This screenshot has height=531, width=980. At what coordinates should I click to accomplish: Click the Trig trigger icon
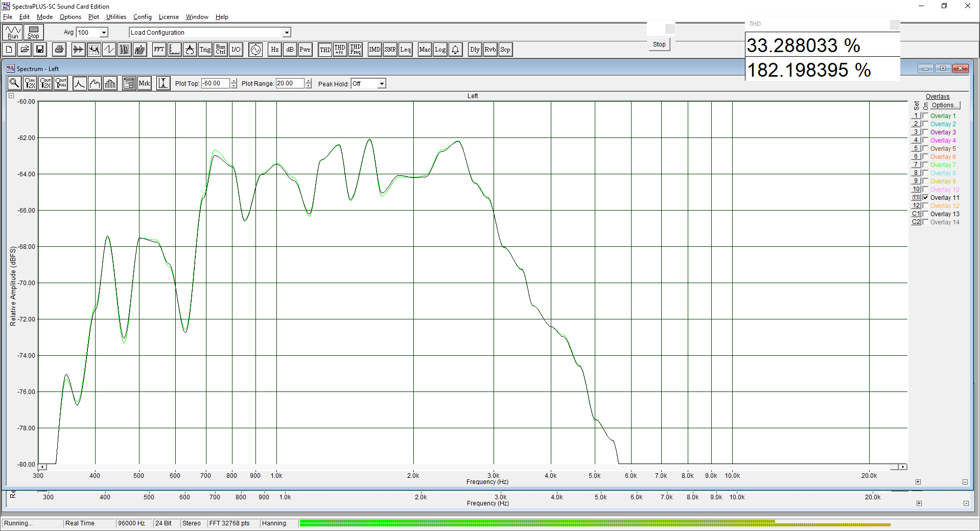click(205, 50)
